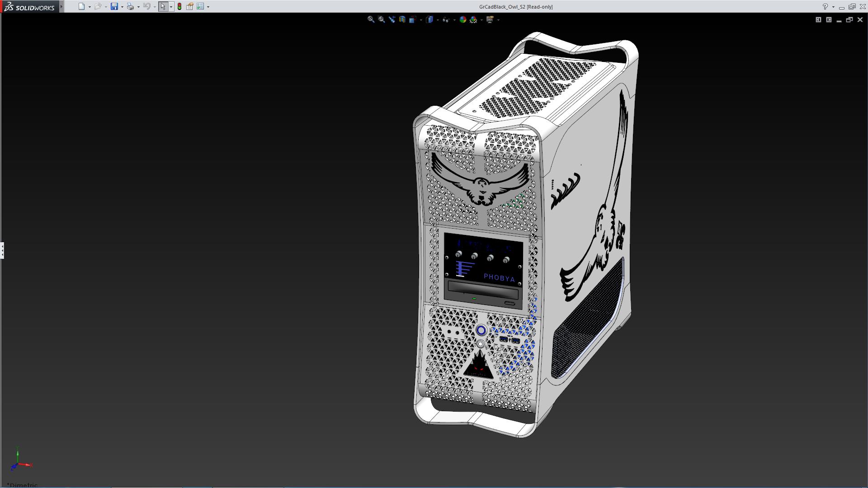868x488 pixels.
Task: Click the View Settings monitor icon
Action: coord(490,19)
